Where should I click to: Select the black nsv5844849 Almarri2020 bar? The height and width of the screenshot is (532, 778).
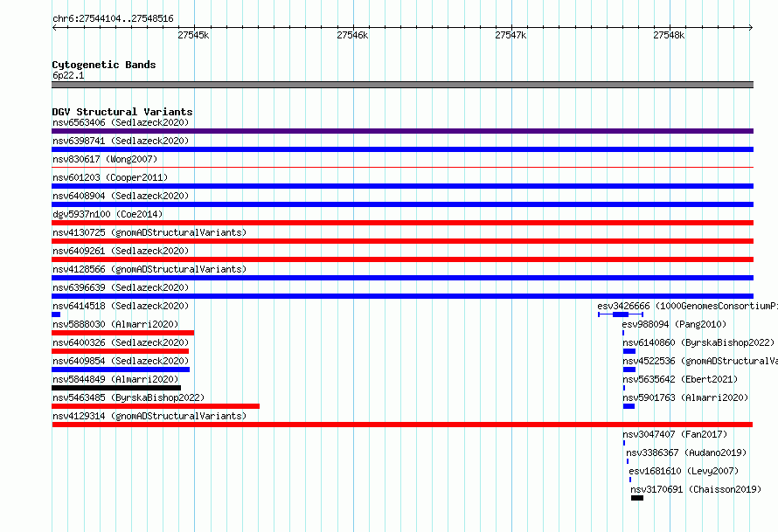[116, 388]
